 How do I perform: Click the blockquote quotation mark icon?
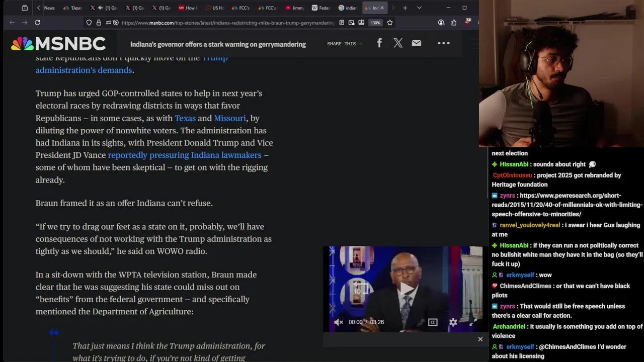point(54,332)
